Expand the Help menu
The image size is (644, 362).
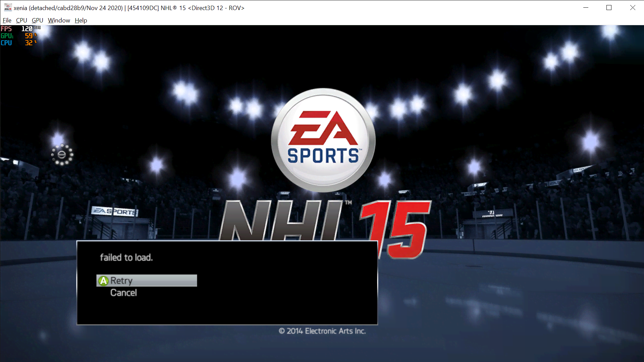(x=80, y=20)
